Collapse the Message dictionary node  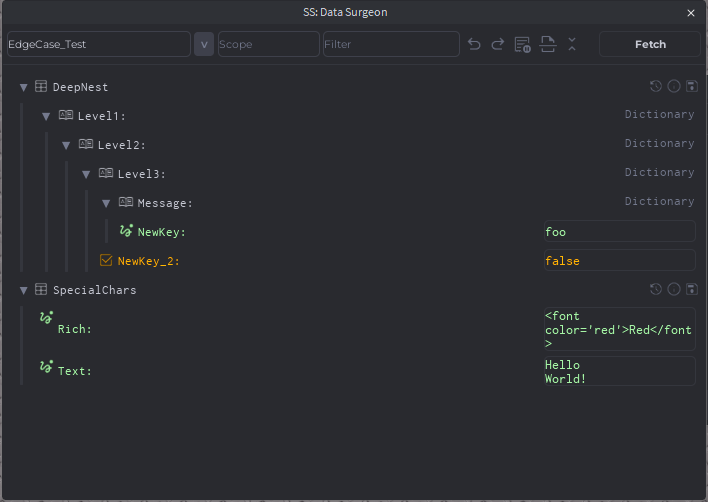point(106,204)
